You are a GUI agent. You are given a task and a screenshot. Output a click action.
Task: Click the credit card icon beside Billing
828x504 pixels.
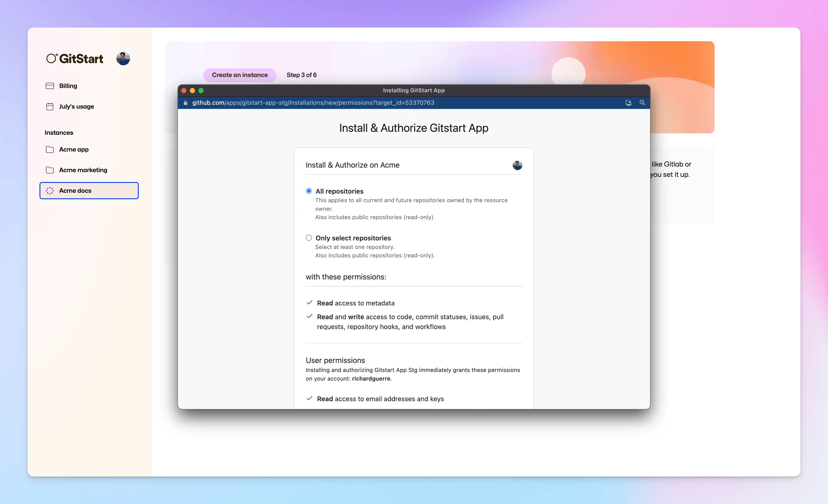click(x=49, y=86)
